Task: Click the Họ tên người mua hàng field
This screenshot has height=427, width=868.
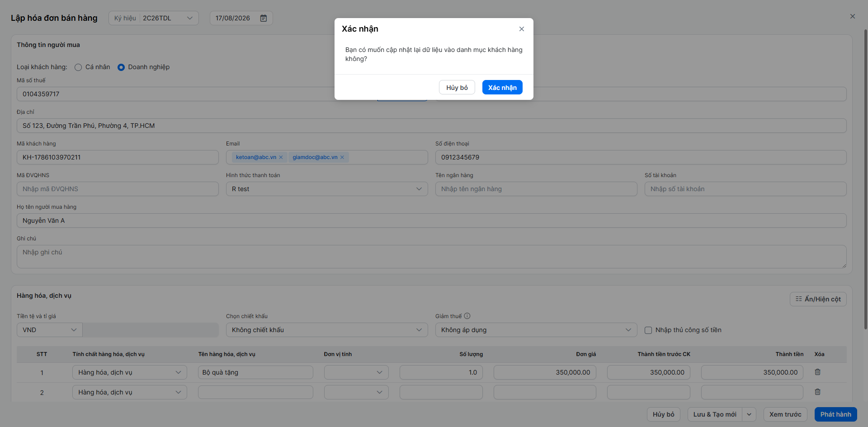Action: [432, 221]
